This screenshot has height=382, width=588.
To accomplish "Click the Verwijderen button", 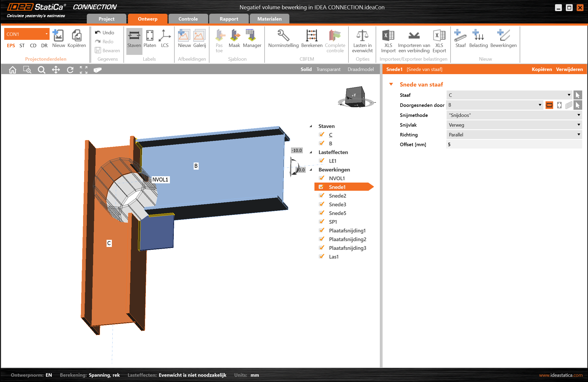I will tap(569, 69).
